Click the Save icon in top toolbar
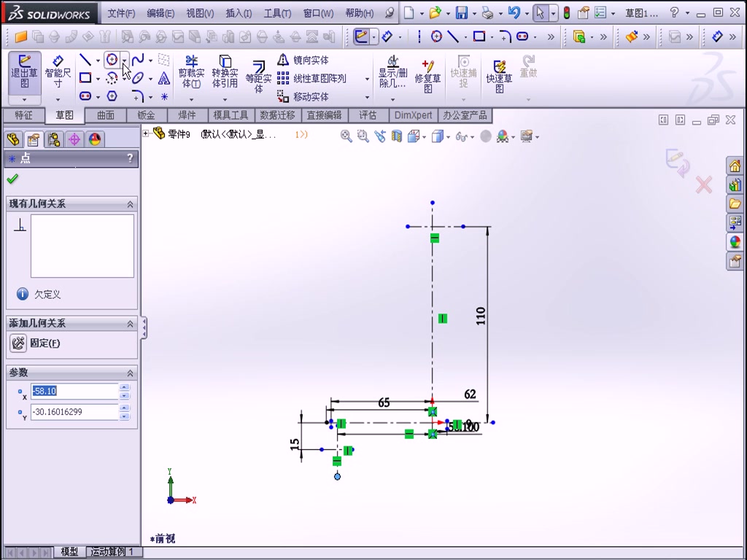This screenshot has width=747, height=560. pos(461,13)
